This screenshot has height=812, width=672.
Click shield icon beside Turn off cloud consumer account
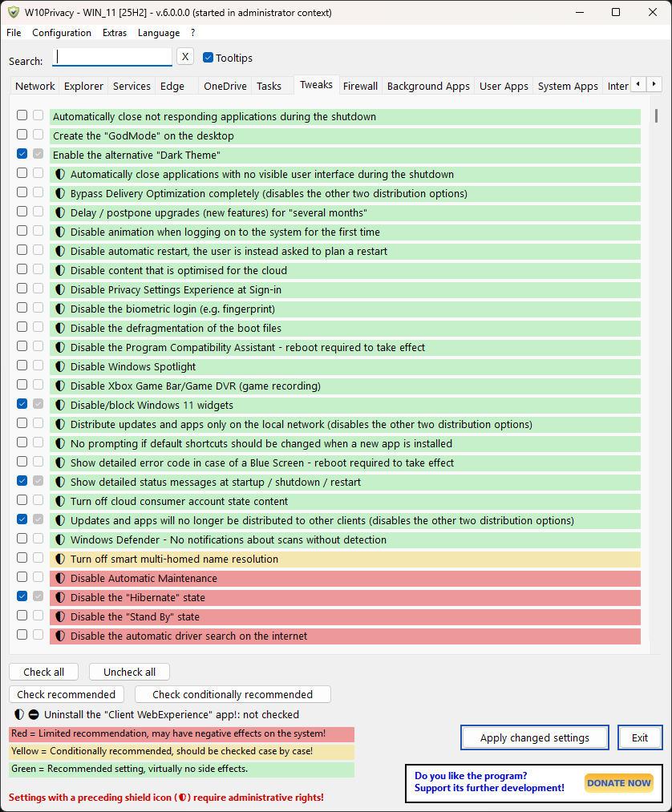60,501
